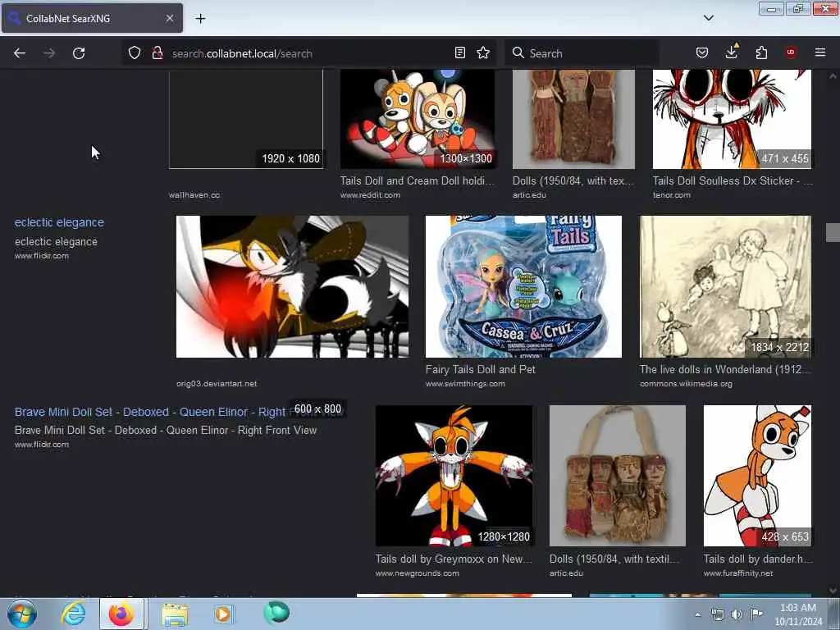840x630 pixels.
Task: Open Tails Doll and Cream Doll thumbnail
Action: coord(418,119)
